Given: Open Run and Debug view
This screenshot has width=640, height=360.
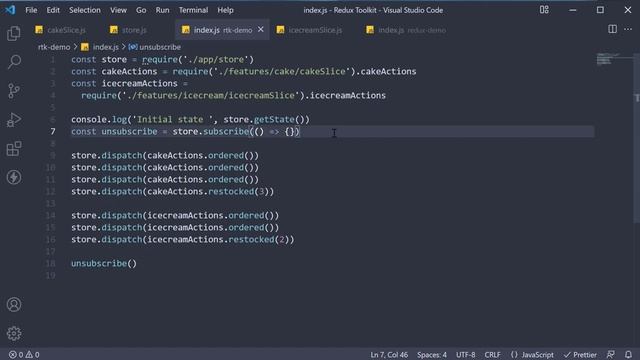Looking at the screenshot, I should pos(14,120).
